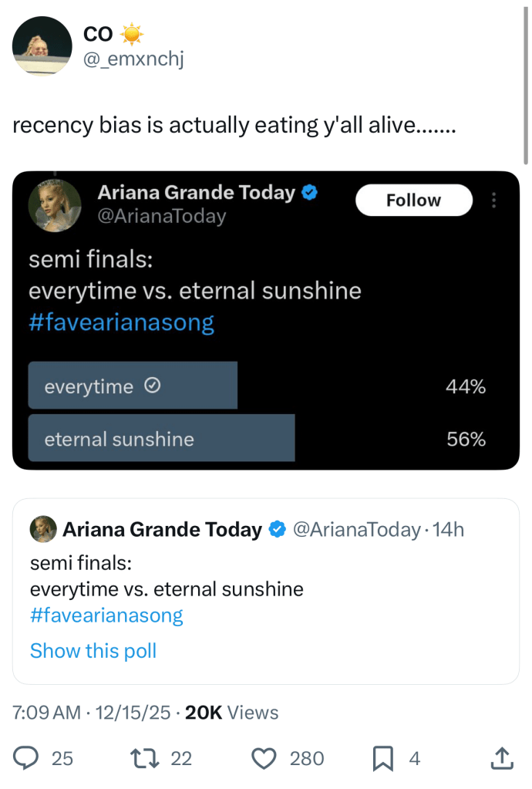Screen dimensions: 532x789
Task: Click the verified badge in the quoted tweet
Action: (x=278, y=530)
